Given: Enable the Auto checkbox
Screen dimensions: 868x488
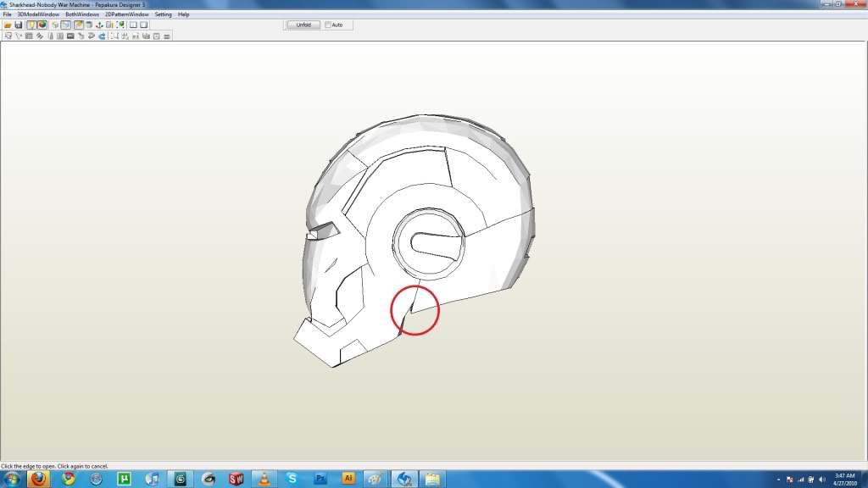Looking at the screenshot, I should (x=328, y=25).
